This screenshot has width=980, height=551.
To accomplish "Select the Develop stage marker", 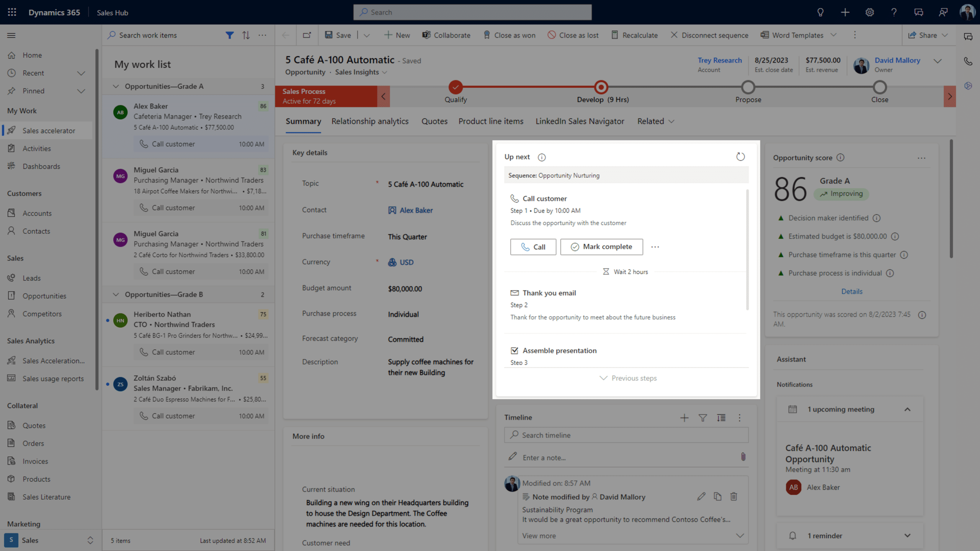I will [601, 87].
